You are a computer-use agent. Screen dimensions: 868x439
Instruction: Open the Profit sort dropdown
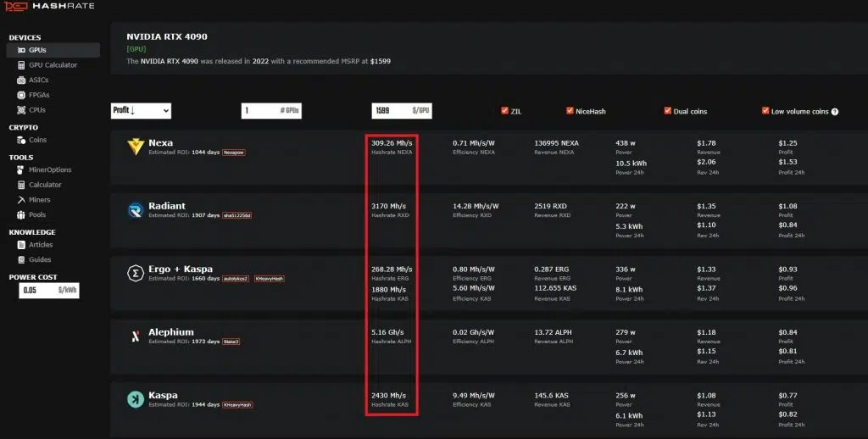click(142, 111)
